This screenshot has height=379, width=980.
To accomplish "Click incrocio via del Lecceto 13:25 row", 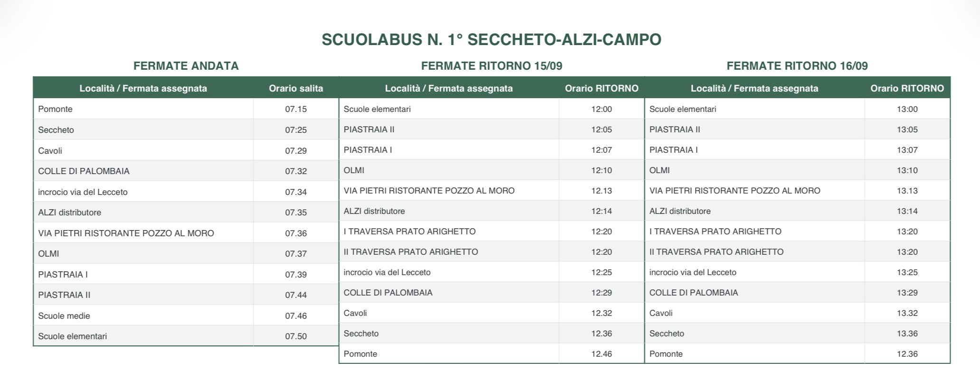I will tap(797, 272).
